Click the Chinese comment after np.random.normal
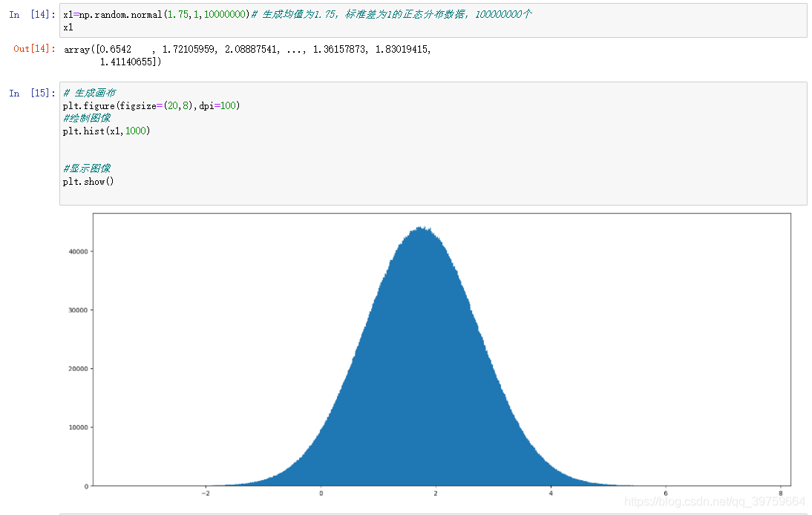 (x=391, y=15)
